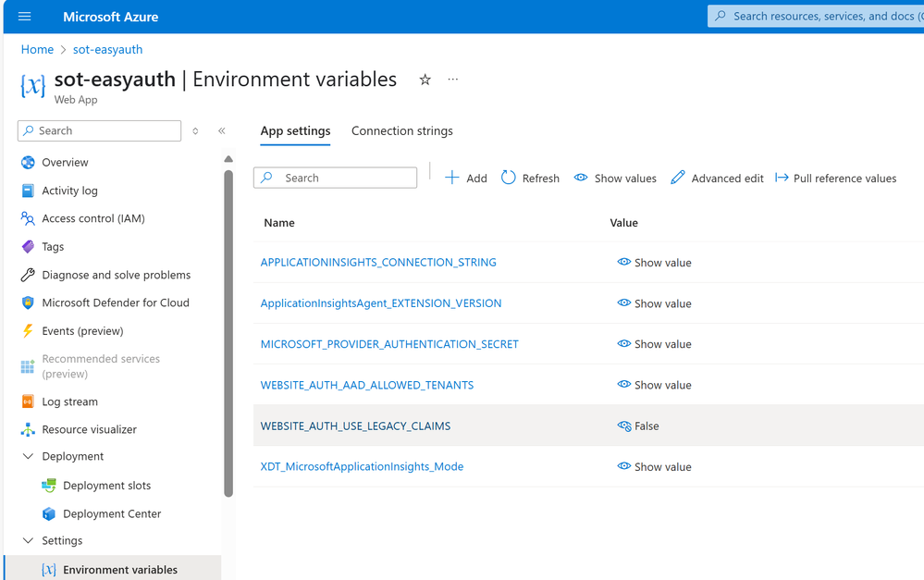Image resolution: width=924 pixels, height=580 pixels.
Task: Reveal MICROSOFT_PROVIDER_AUTHENTICATION_SECRET value
Action: coord(654,344)
